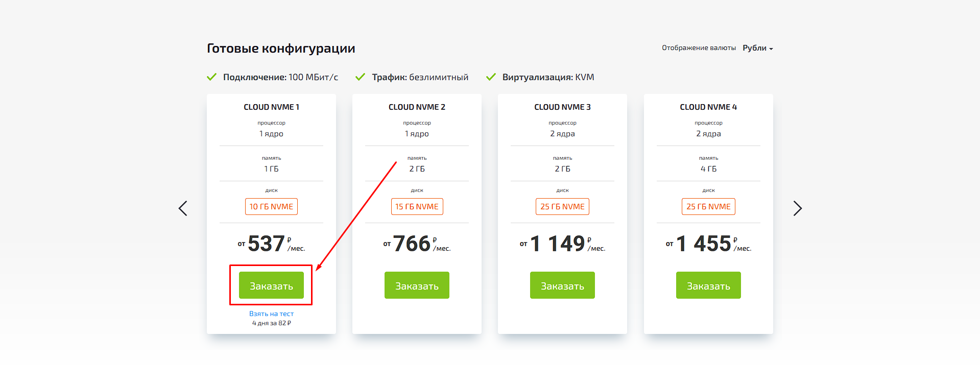This screenshot has height=385, width=980.
Task: Open the Рубли currency dropdown
Action: tap(758, 48)
